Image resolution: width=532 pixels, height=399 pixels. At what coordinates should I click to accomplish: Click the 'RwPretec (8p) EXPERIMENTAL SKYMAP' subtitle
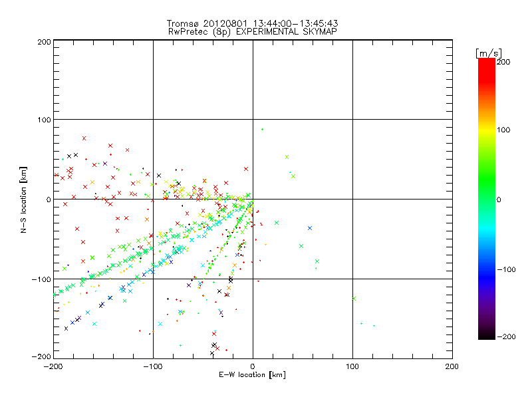(x=253, y=32)
